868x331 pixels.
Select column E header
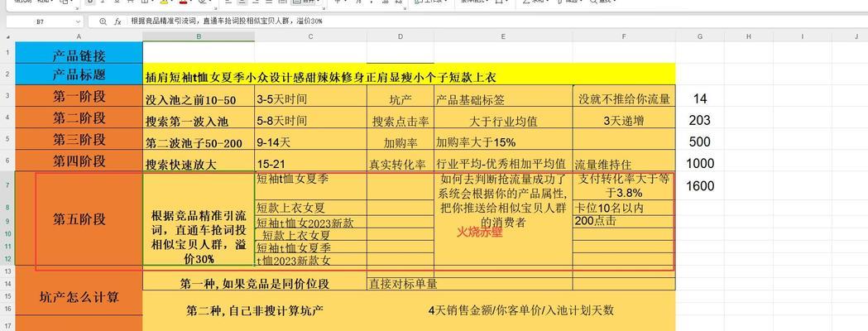pyautogui.click(x=503, y=36)
